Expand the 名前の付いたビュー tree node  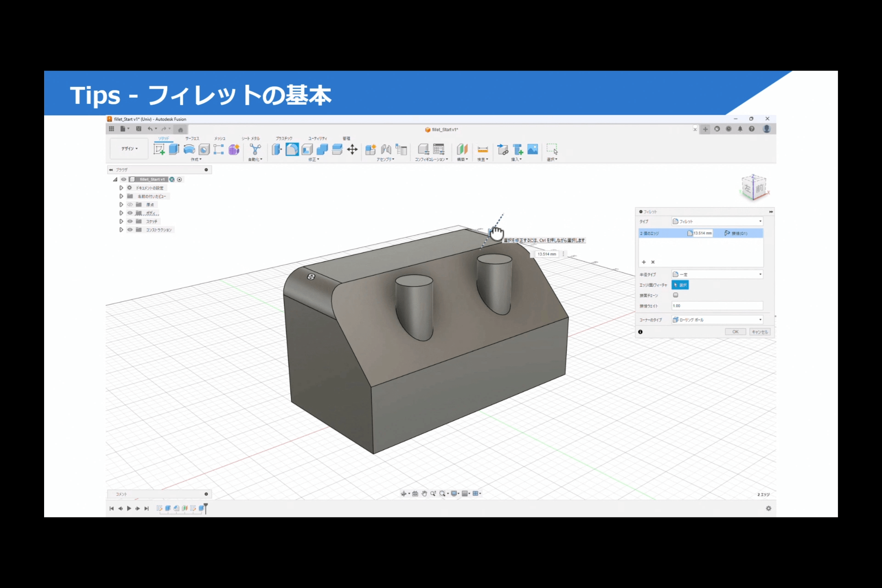[x=121, y=196]
